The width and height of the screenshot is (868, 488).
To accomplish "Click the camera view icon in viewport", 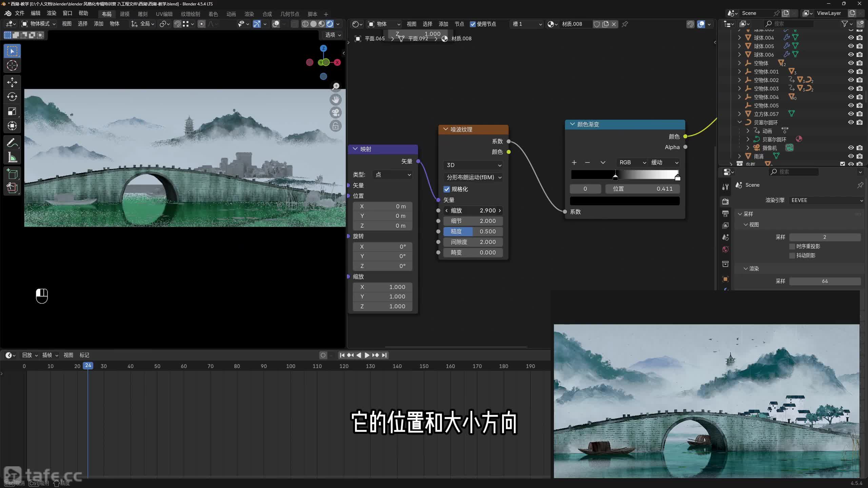I will coord(336,113).
